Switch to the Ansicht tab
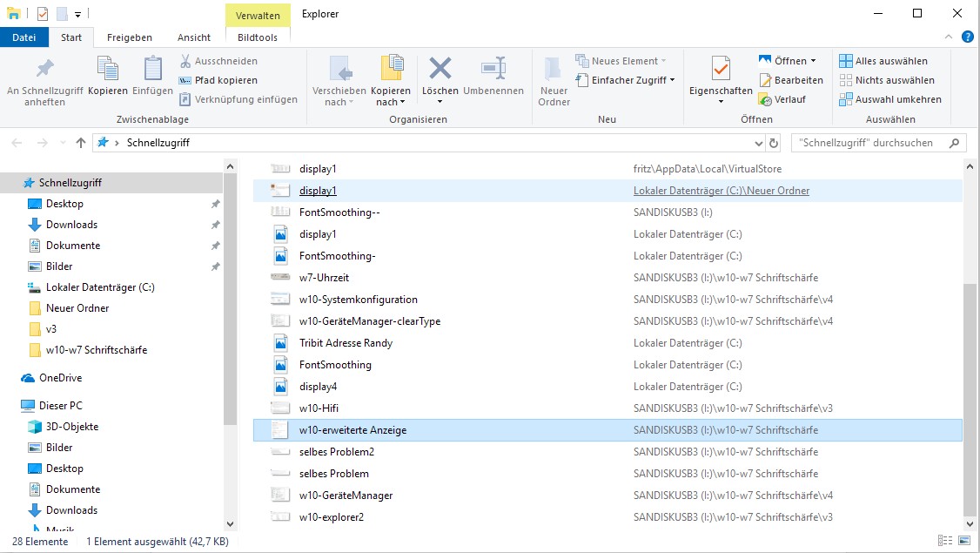 click(194, 37)
